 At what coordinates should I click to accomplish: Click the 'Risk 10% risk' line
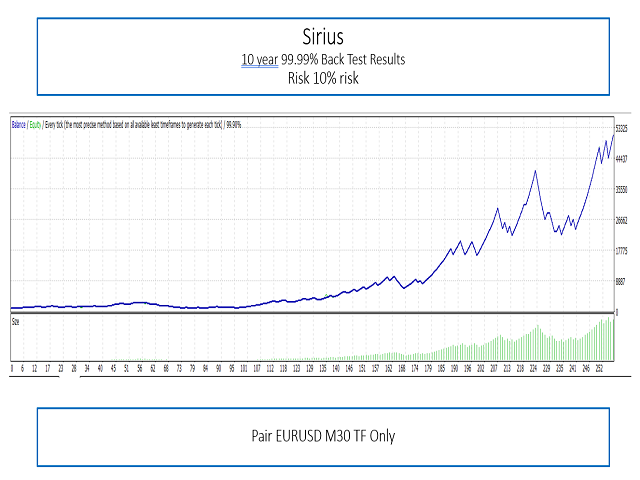pos(320,77)
